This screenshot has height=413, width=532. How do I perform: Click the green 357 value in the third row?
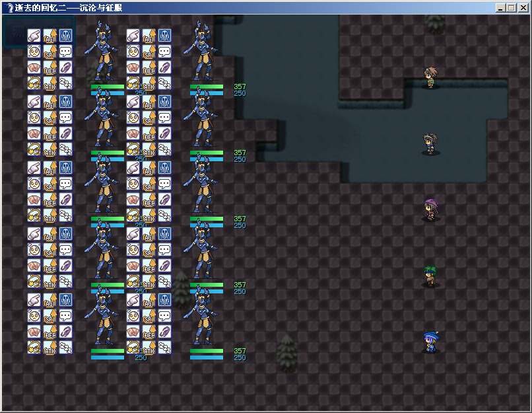point(240,219)
